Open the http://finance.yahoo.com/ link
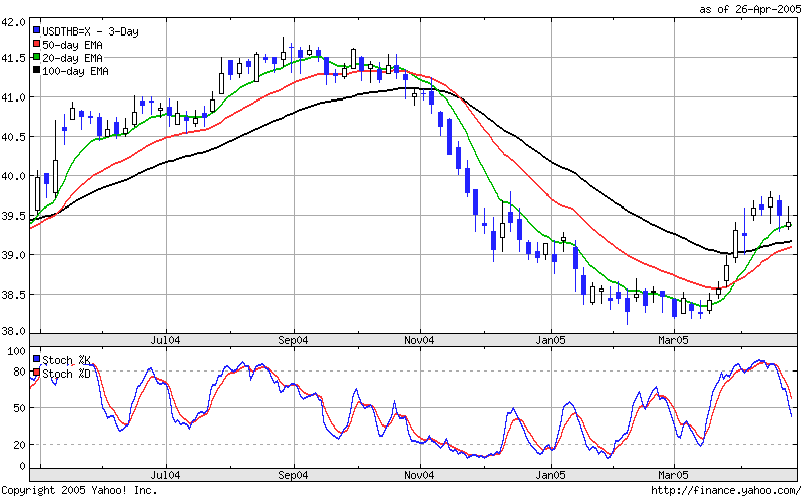Screen dimensions: 804x501 pos(725,490)
